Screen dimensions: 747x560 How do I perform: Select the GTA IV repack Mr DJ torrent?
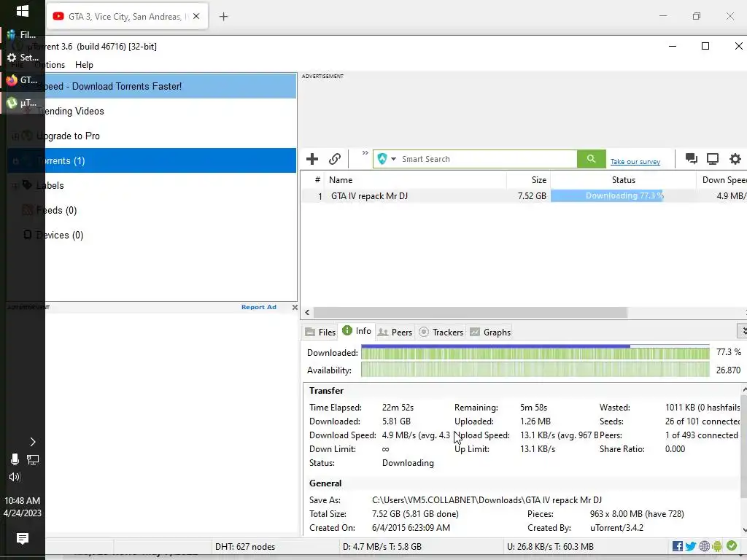coord(524,196)
